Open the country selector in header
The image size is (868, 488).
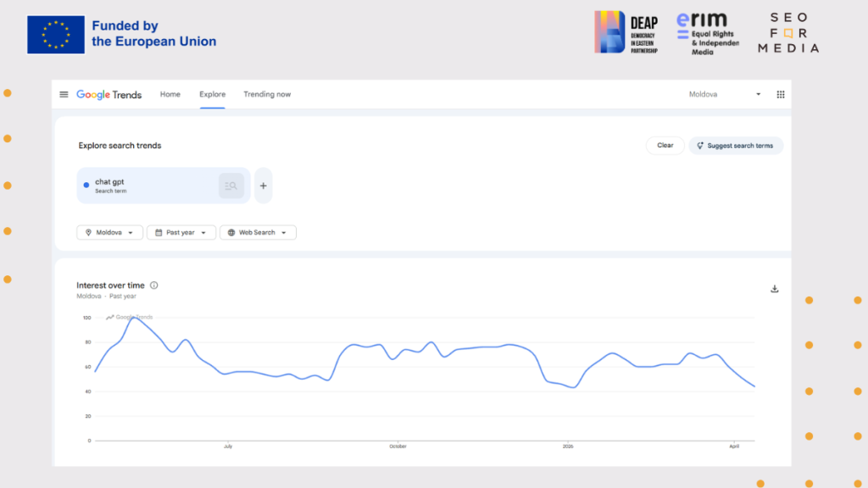pos(725,95)
